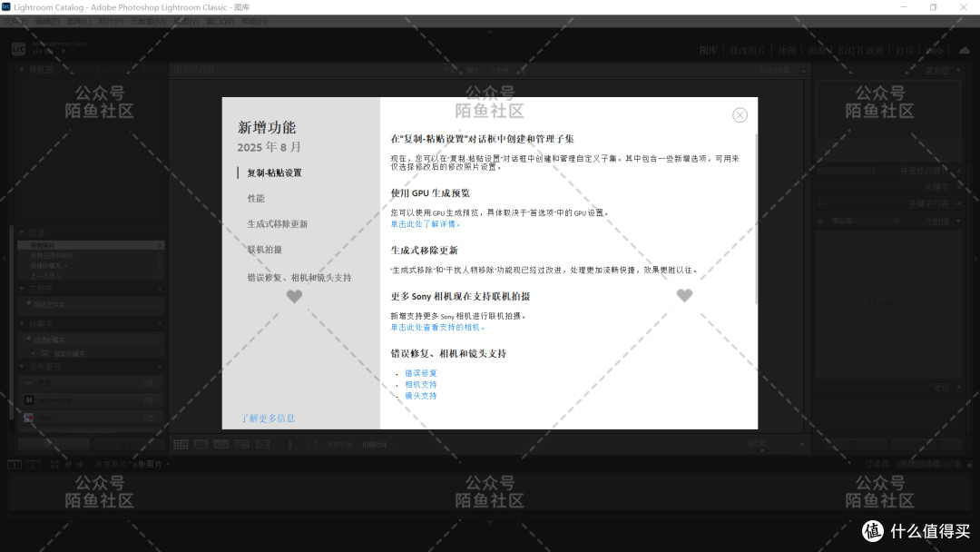This screenshot has height=552, width=980.
Task: Collapse the 收藏夹 panel
Action: [x=21, y=324]
